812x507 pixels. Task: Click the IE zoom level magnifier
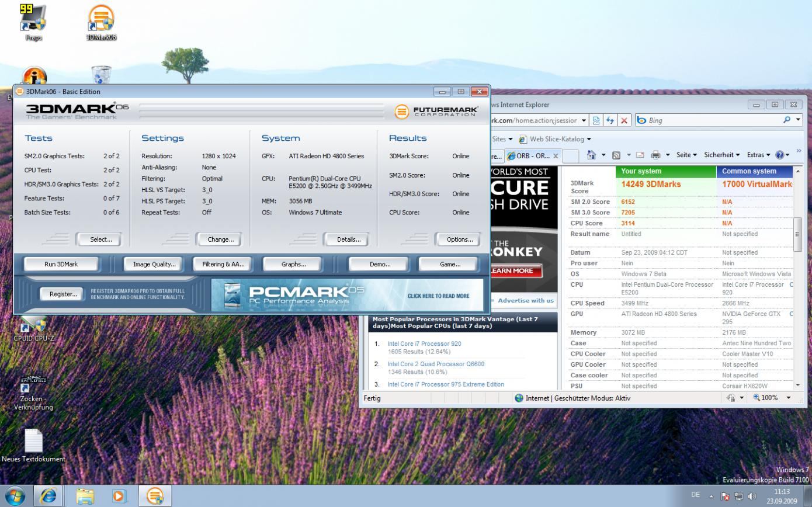(x=757, y=397)
